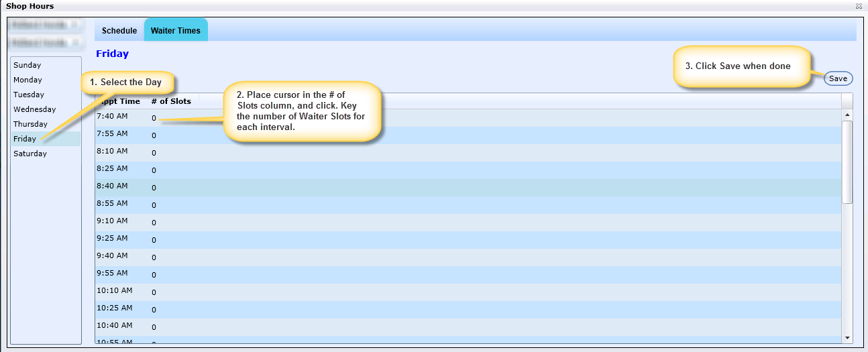Select Friday in the day list
This screenshot has height=352, width=868.
click(x=25, y=139)
